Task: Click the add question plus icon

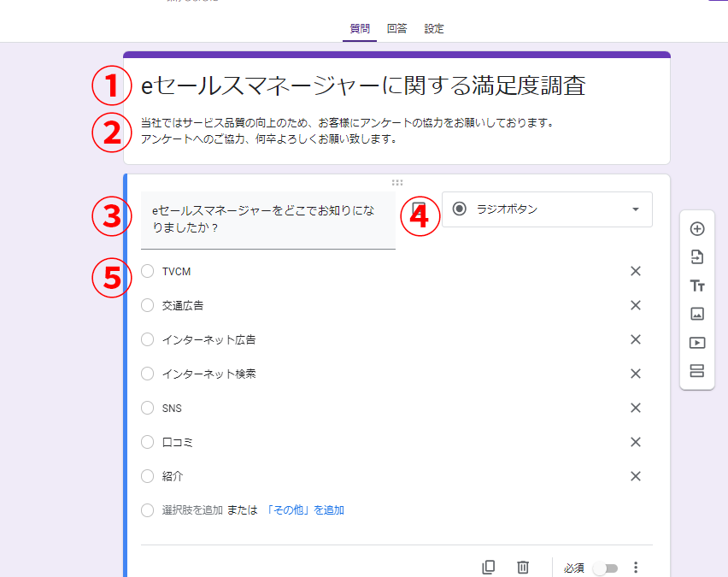Action: [697, 229]
